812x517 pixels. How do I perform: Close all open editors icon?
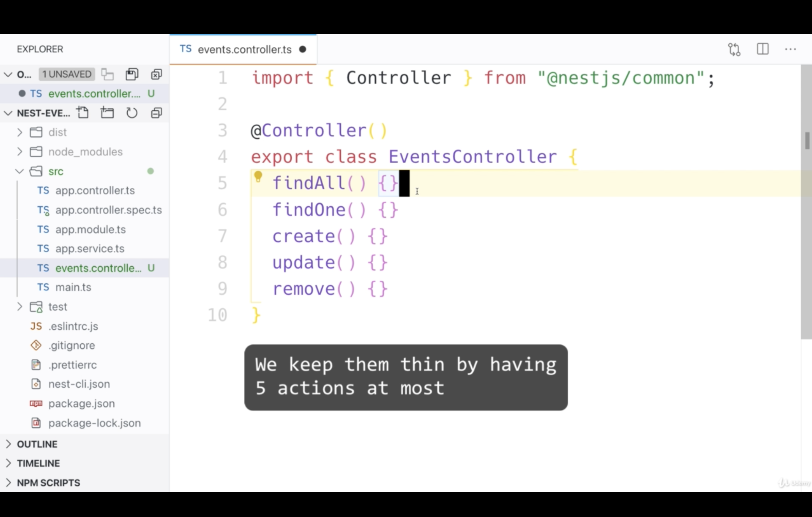[157, 74]
